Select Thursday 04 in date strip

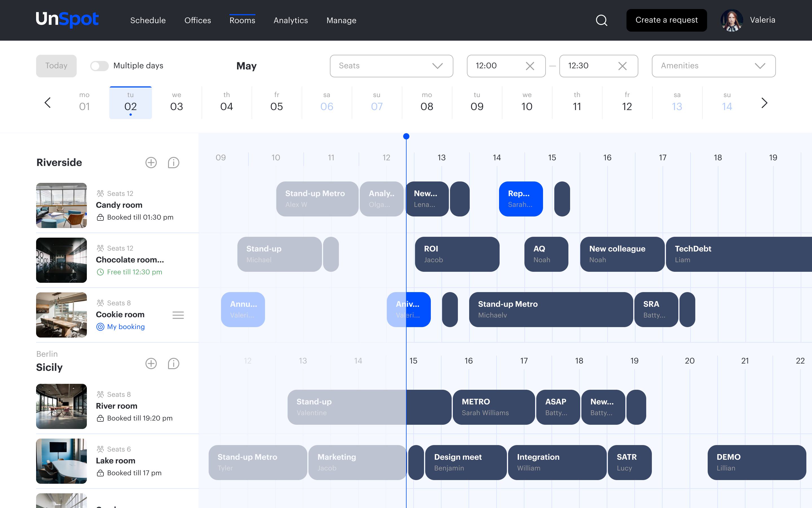click(x=226, y=103)
